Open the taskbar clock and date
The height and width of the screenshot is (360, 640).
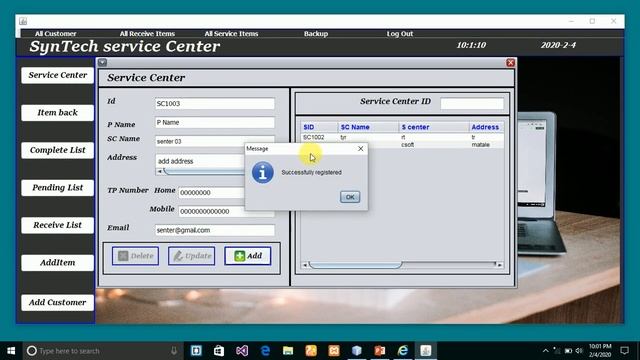click(600, 351)
